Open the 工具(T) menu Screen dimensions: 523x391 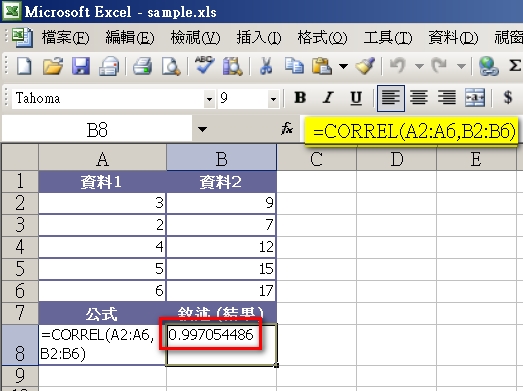(x=388, y=38)
